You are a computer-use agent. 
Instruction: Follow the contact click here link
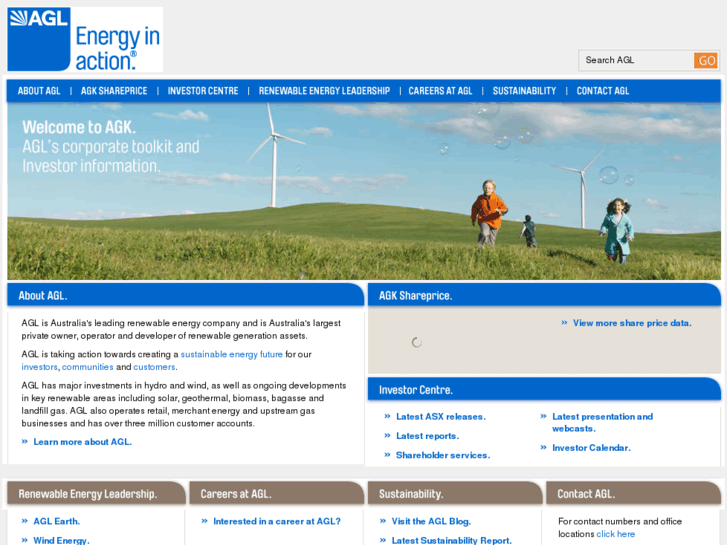pos(615,534)
